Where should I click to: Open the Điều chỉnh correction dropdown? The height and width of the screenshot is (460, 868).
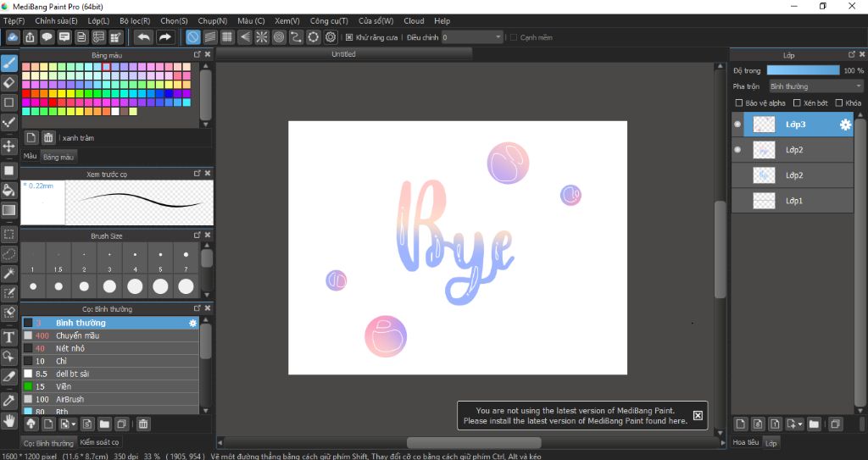[x=471, y=37]
